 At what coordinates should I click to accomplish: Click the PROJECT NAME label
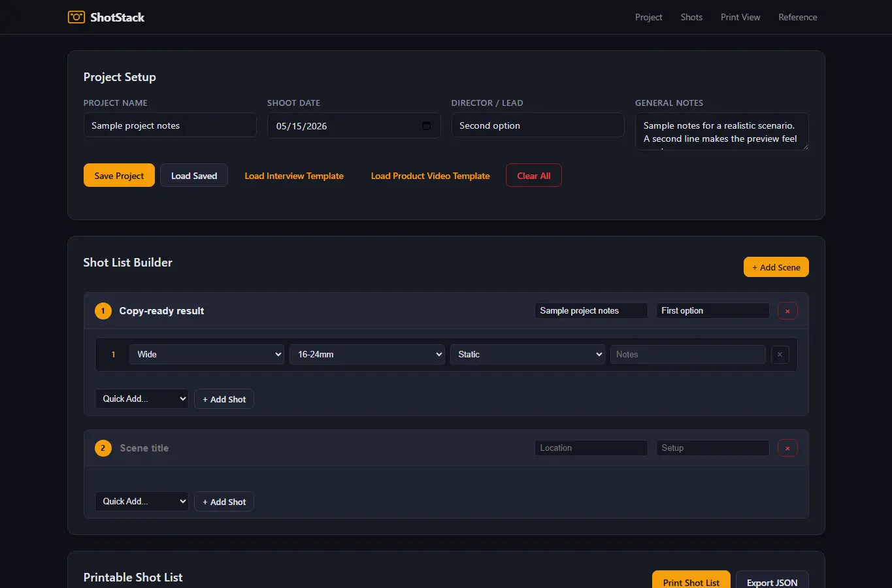(116, 103)
